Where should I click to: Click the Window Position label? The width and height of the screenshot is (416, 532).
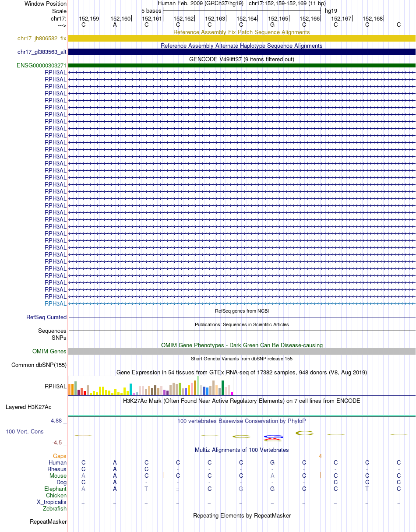coord(46,4)
